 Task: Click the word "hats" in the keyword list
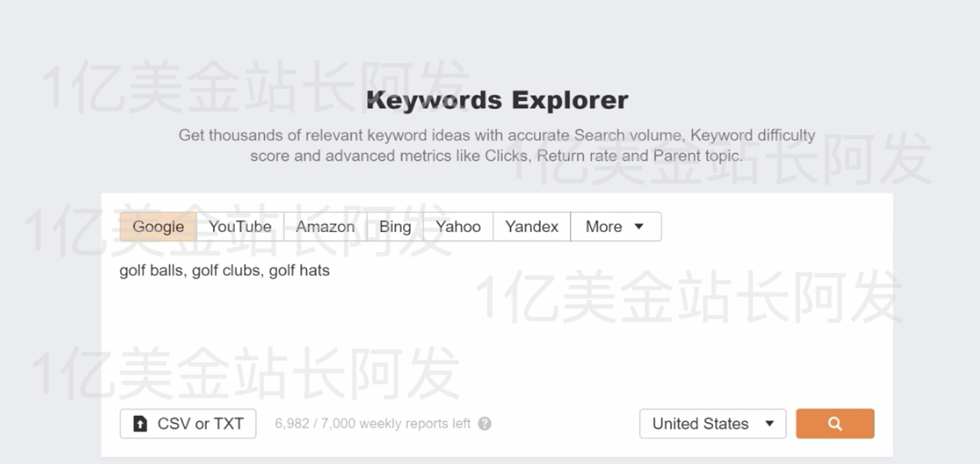pyautogui.click(x=314, y=270)
